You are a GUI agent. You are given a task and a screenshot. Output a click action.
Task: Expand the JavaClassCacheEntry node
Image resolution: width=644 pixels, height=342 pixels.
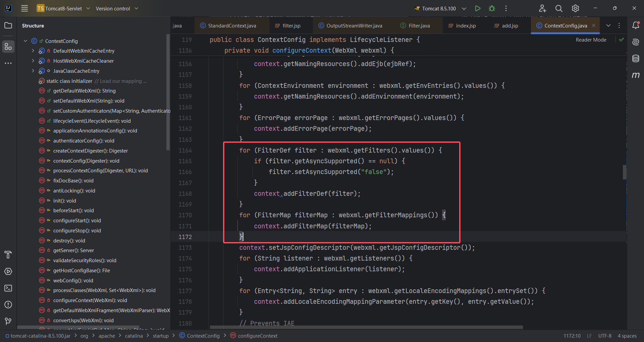coord(33,71)
